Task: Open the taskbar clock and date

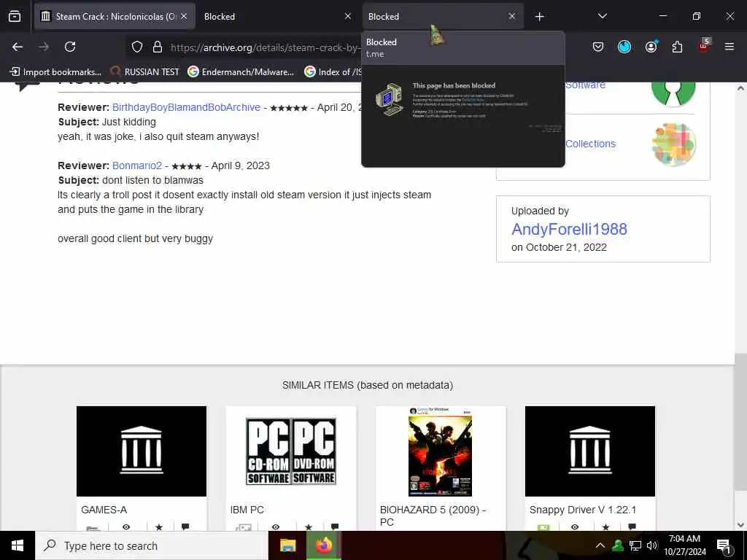Action: pos(684,545)
